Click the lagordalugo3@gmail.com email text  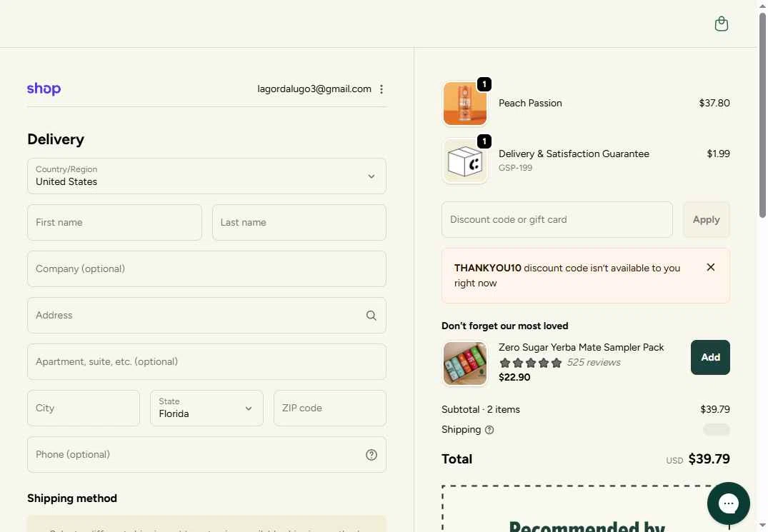pos(314,89)
